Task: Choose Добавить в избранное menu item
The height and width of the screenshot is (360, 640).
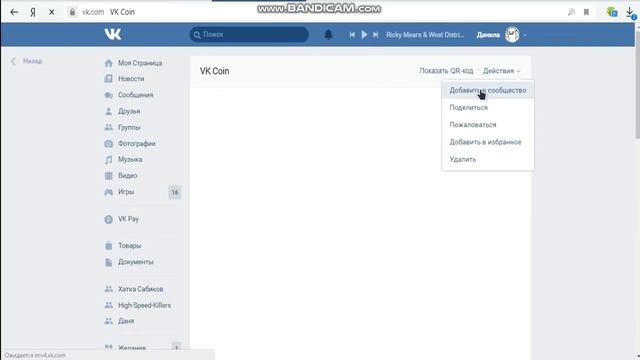Action: [488, 142]
